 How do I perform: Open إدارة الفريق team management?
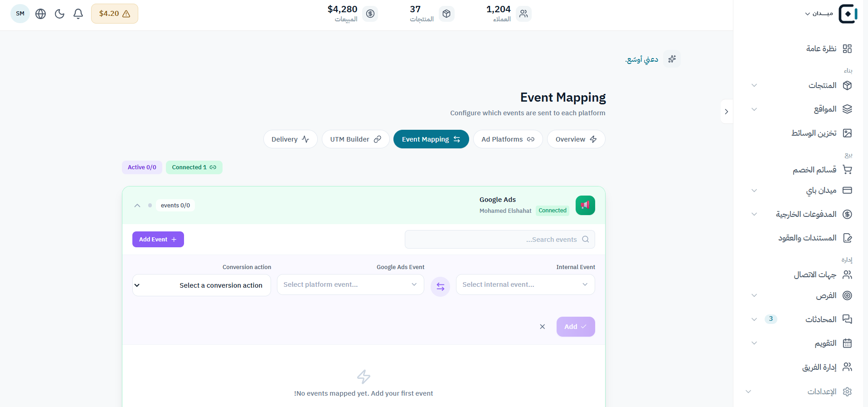827,367
